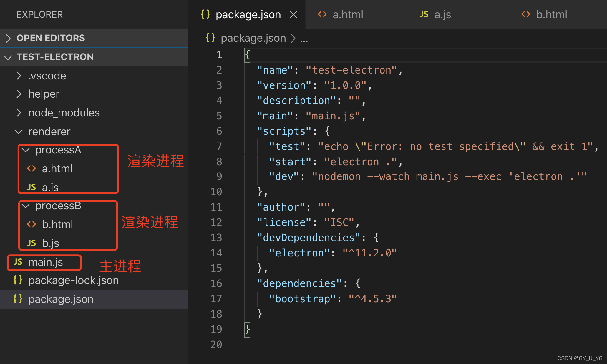Click the "name" key on line 2
The image size is (607, 364).
pos(275,70)
